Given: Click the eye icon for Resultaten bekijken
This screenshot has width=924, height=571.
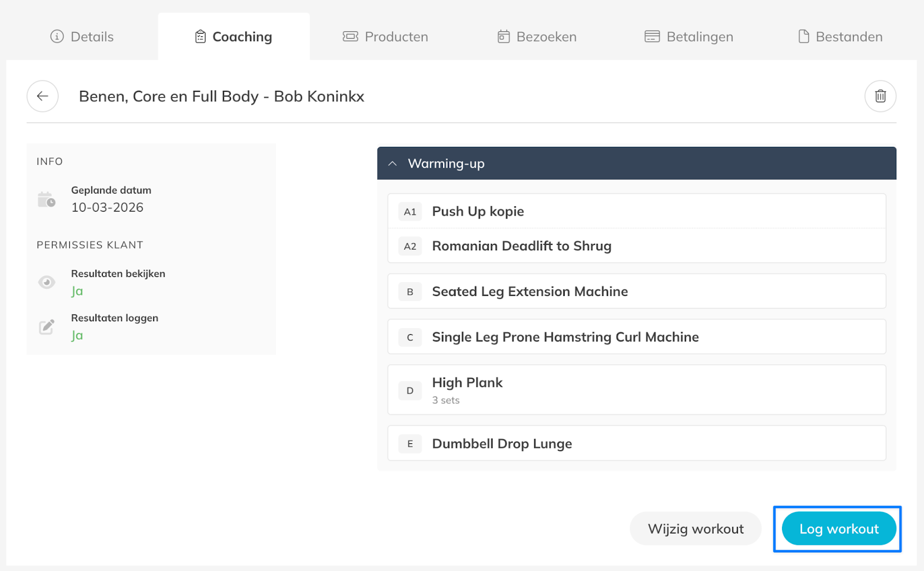Looking at the screenshot, I should pos(47,282).
